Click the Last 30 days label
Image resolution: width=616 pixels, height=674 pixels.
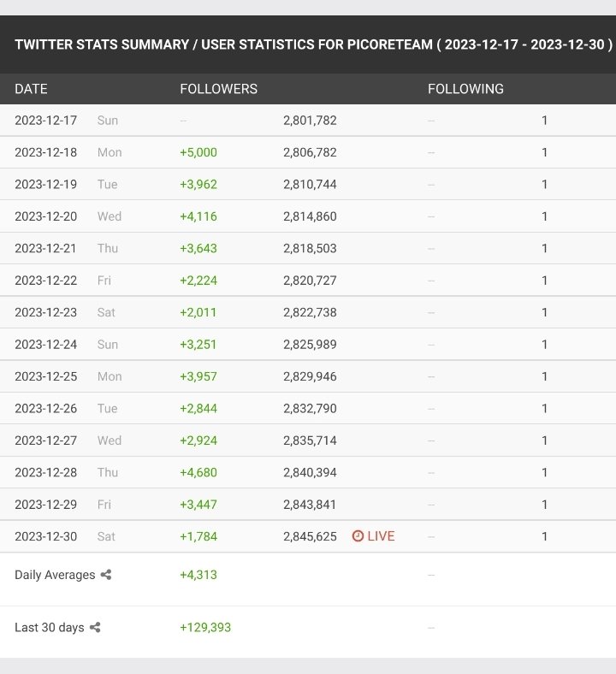50,628
